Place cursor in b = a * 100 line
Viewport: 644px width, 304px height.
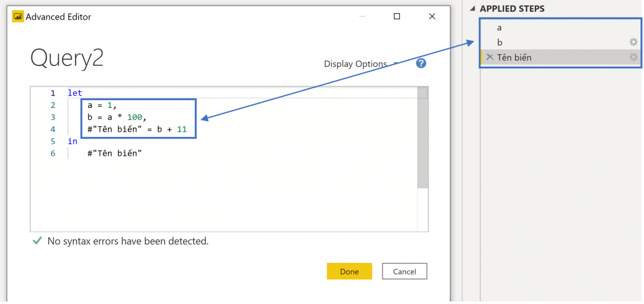[x=116, y=117]
